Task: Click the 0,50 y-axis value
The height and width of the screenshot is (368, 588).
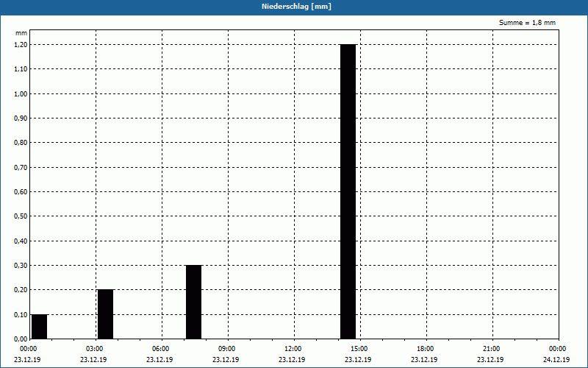Action: 21,216
